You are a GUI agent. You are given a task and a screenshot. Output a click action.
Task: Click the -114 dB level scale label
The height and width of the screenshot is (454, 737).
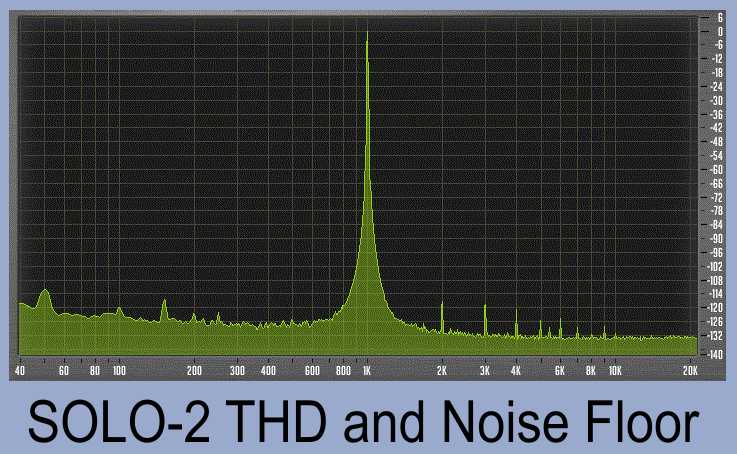click(715, 294)
